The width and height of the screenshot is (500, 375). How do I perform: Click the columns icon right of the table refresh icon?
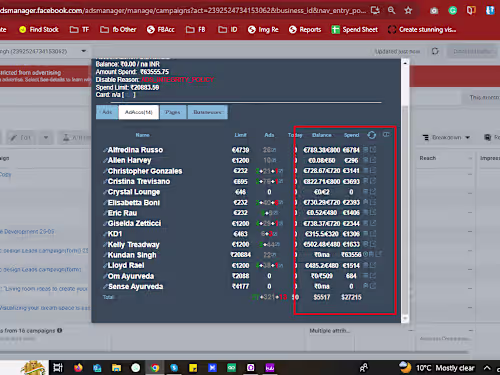point(386,134)
